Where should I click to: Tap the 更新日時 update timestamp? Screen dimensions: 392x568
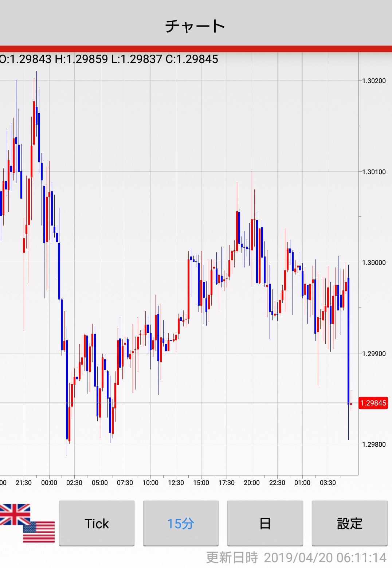click(x=296, y=557)
